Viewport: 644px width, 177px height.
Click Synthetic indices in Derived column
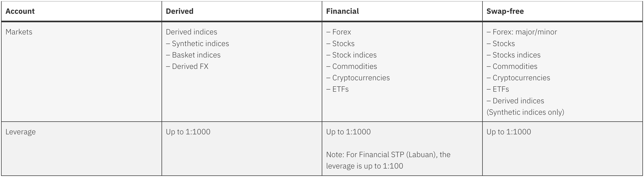[x=200, y=43]
